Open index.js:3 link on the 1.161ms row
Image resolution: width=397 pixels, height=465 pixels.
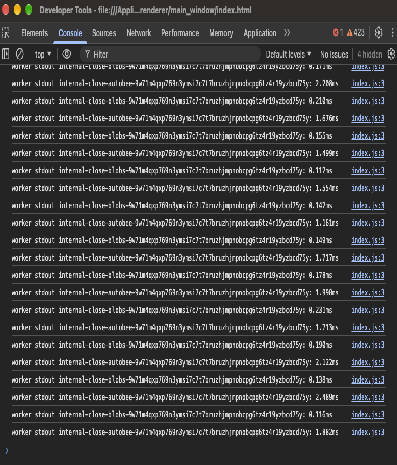[x=368, y=223]
